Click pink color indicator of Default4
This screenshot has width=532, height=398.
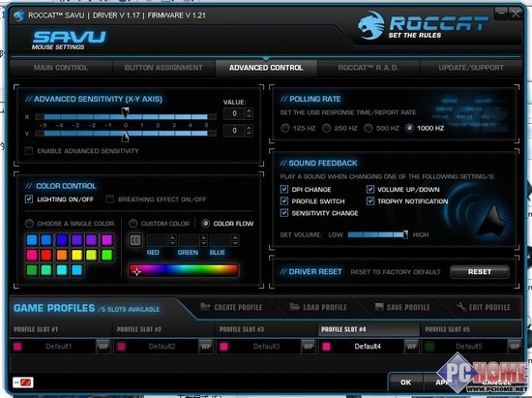click(326, 347)
